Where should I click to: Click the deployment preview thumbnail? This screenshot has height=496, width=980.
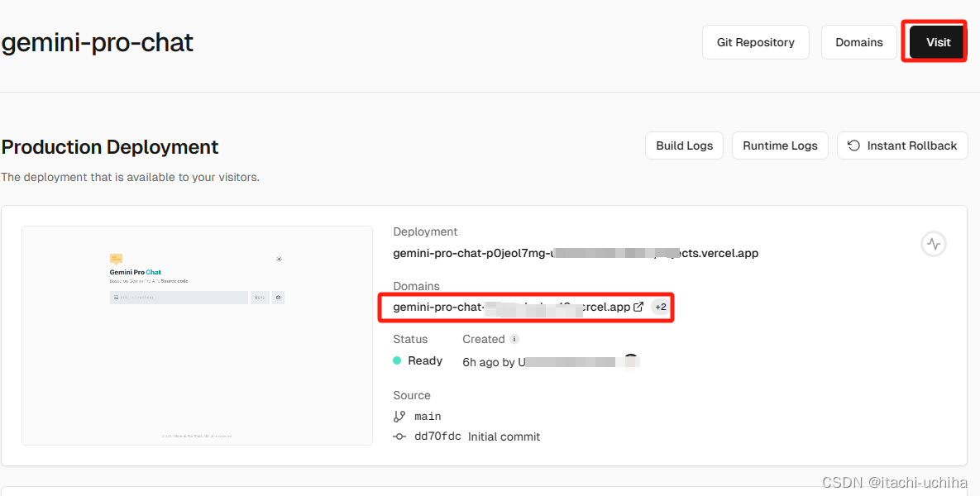point(197,336)
